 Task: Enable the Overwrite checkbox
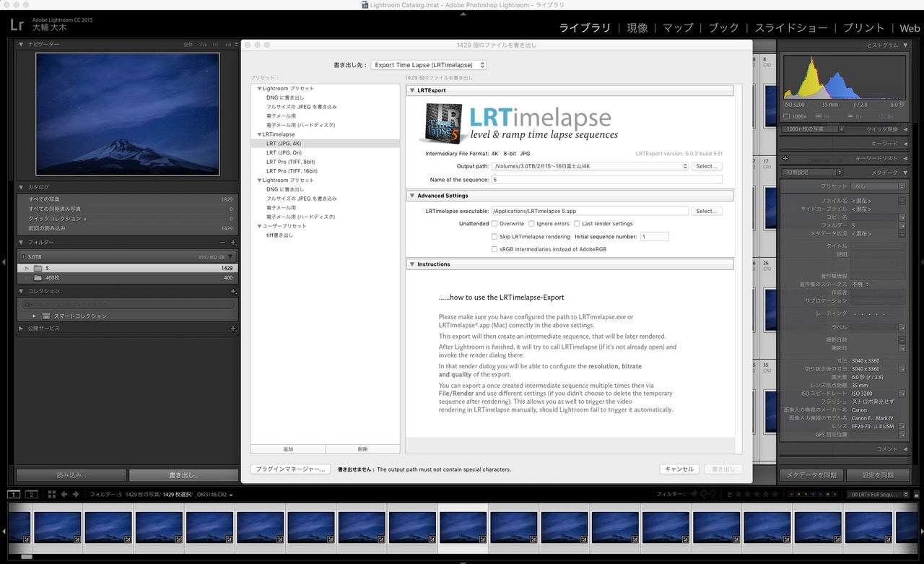[494, 224]
